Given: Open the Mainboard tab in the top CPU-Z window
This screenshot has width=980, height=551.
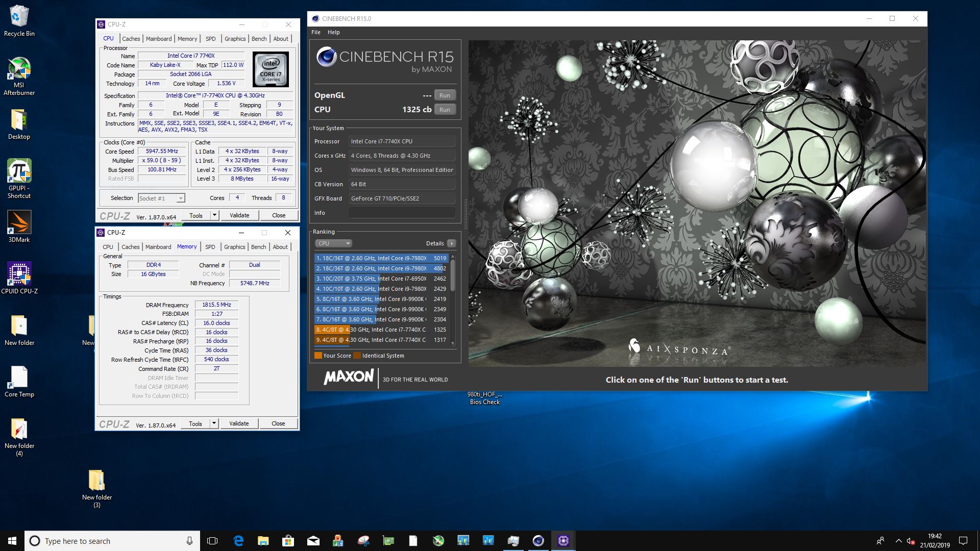Looking at the screenshot, I should [x=159, y=39].
